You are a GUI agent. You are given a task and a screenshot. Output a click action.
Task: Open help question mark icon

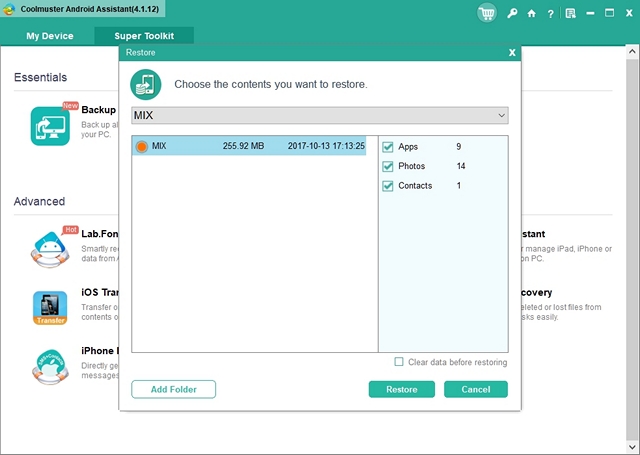click(x=549, y=14)
